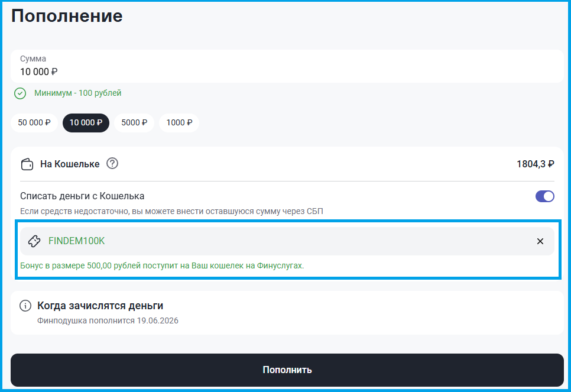The image size is (571, 392).
Task: Select the 10 000 ₽ amount chip
Action: [x=86, y=123]
